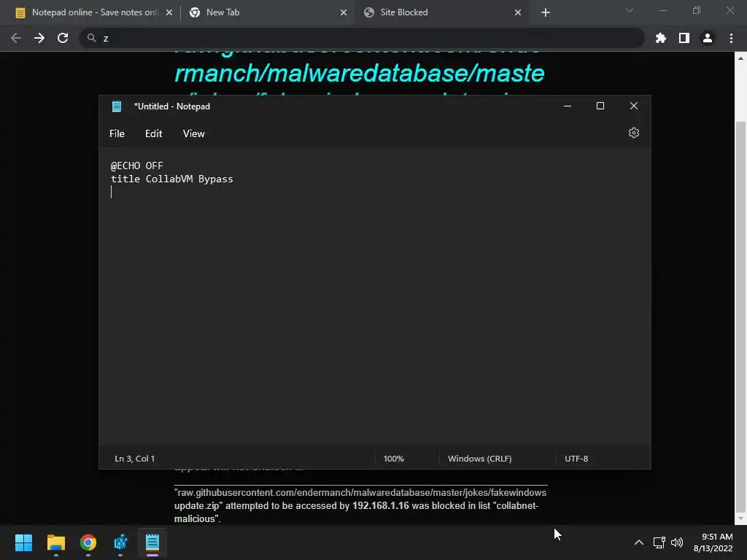The height and width of the screenshot is (560, 747).
Task: Toggle the Chrome side panel icon
Action: 684,38
